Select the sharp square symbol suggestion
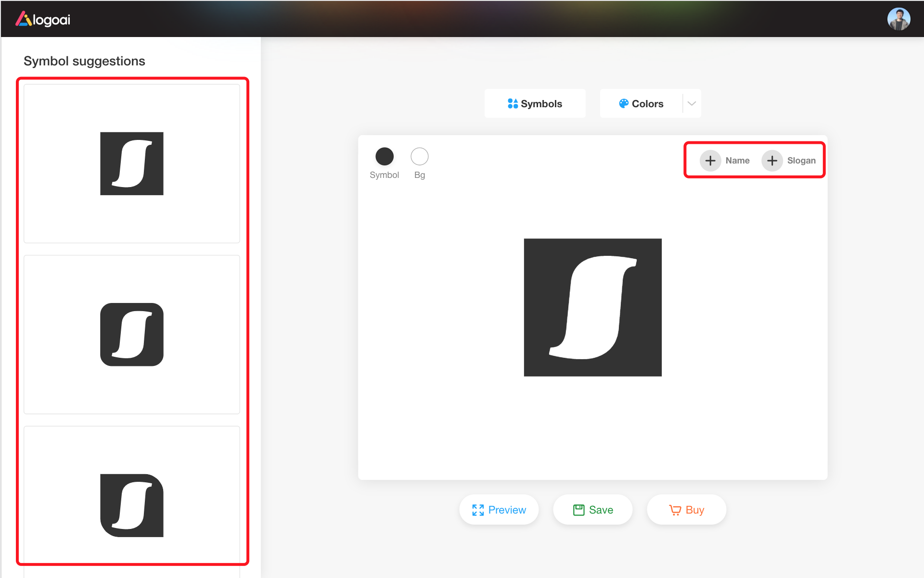Viewport: 924px width, 578px height. click(x=131, y=163)
